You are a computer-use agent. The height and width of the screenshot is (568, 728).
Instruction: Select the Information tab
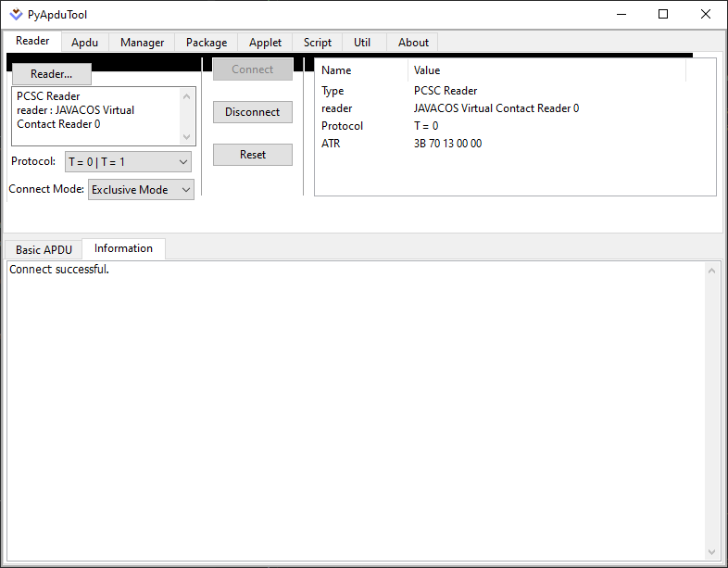[123, 249]
